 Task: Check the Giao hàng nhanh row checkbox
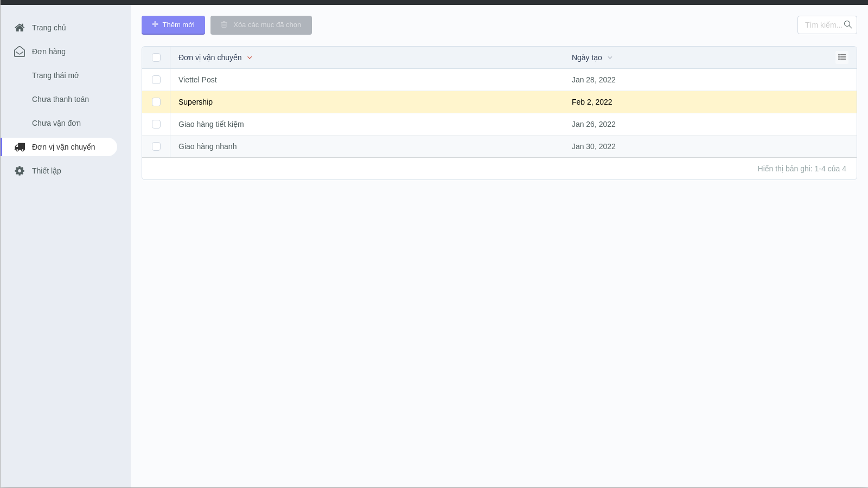pyautogui.click(x=156, y=146)
